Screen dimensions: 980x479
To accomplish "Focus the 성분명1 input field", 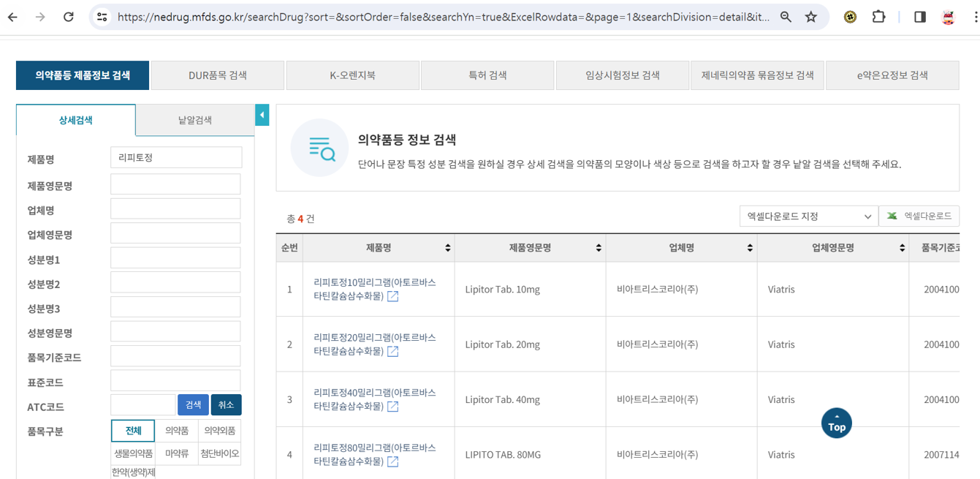I will [176, 257].
